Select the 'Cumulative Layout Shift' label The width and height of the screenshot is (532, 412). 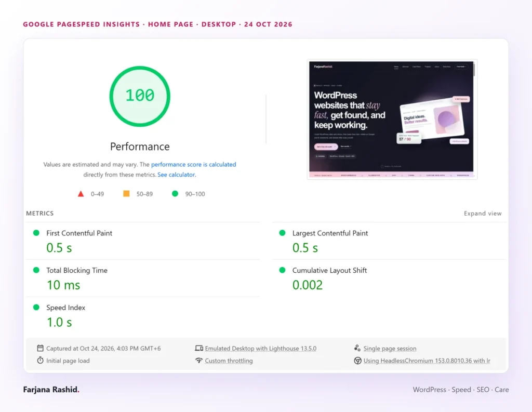pos(329,271)
